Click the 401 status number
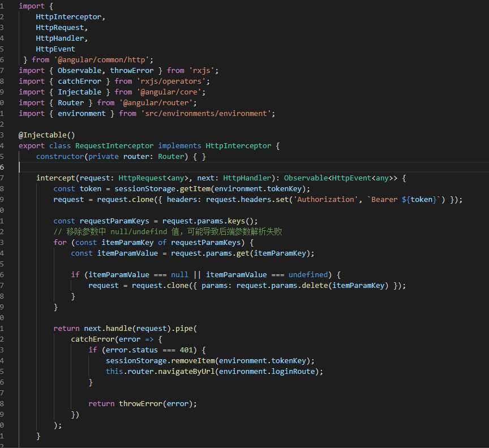Viewport: 489px width, 448px height. (x=186, y=350)
